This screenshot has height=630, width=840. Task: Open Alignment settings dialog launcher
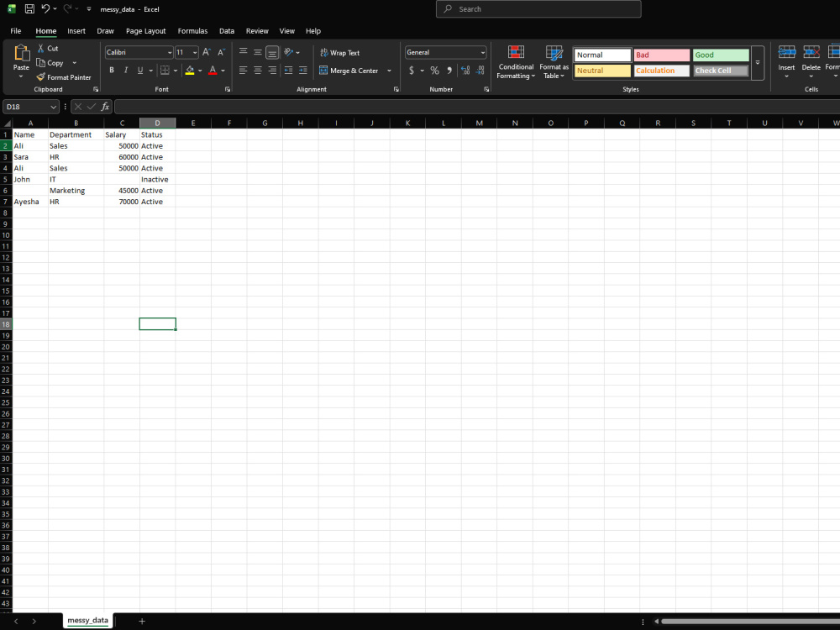point(396,90)
